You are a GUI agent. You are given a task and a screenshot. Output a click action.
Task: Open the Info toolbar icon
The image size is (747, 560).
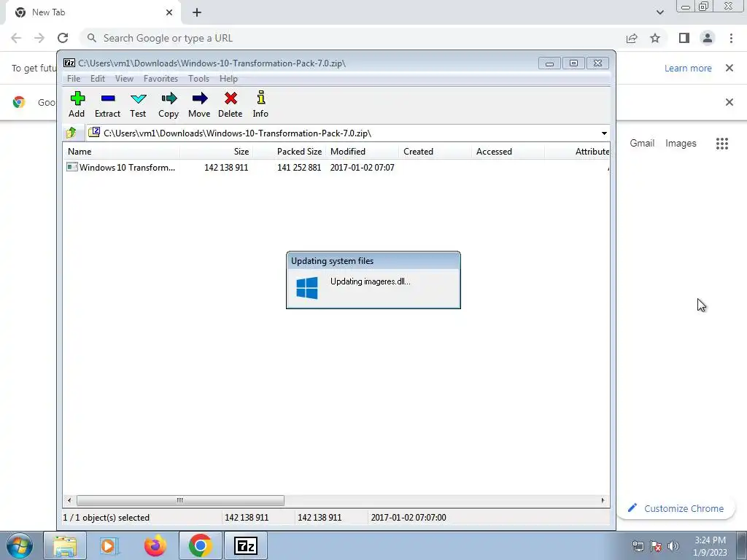click(260, 104)
